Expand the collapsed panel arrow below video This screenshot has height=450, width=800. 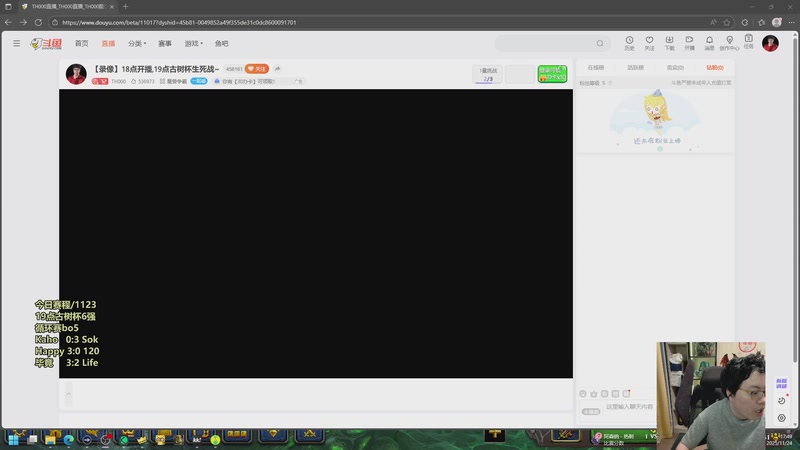pos(68,394)
